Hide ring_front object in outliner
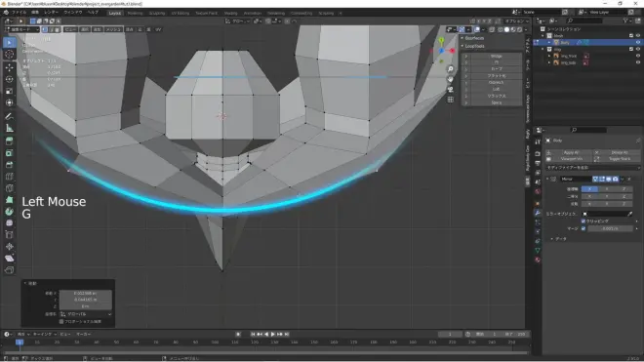 pos(638,56)
